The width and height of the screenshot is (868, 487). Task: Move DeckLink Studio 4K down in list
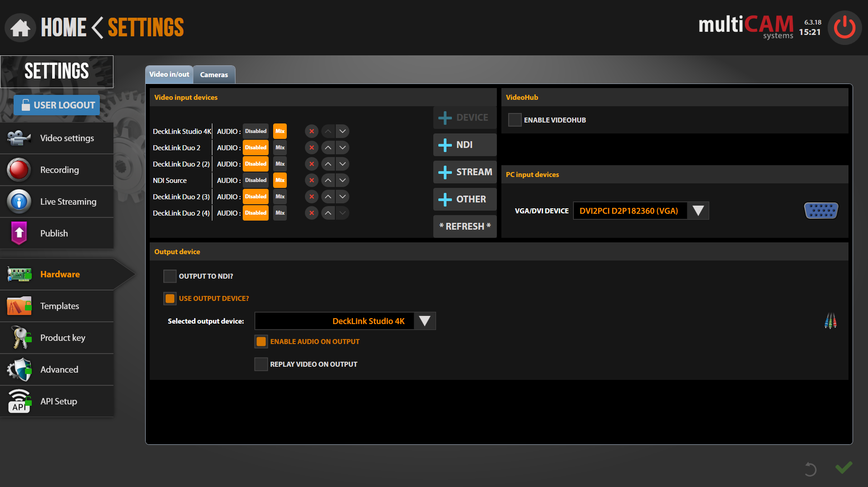coord(343,131)
